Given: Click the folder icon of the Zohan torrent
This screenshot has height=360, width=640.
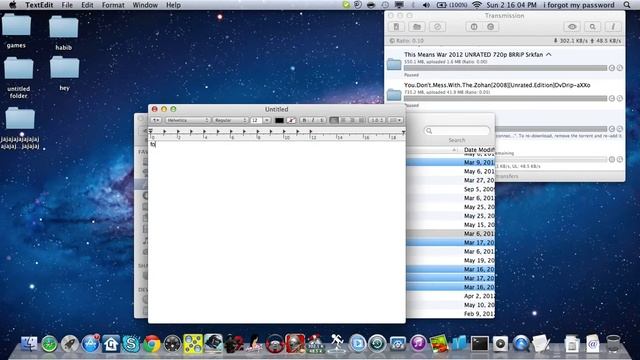Looking at the screenshot, I should click(x=394, y=94).
